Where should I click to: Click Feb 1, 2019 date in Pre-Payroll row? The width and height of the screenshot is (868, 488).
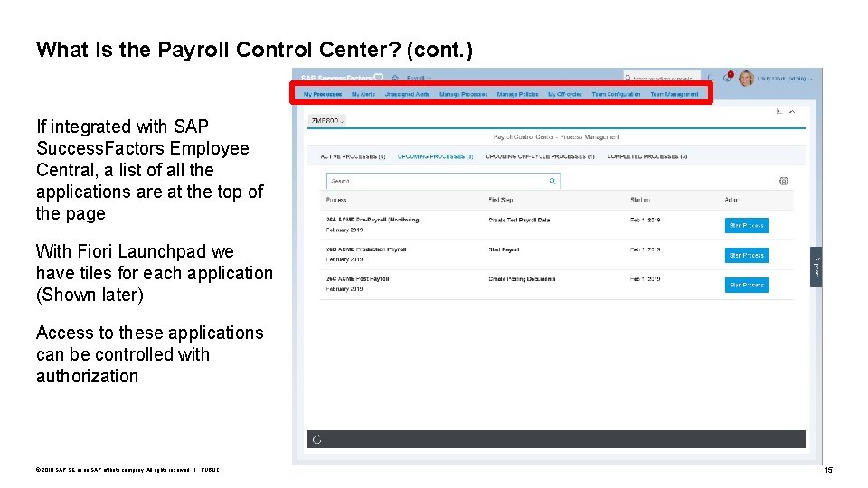645,220
